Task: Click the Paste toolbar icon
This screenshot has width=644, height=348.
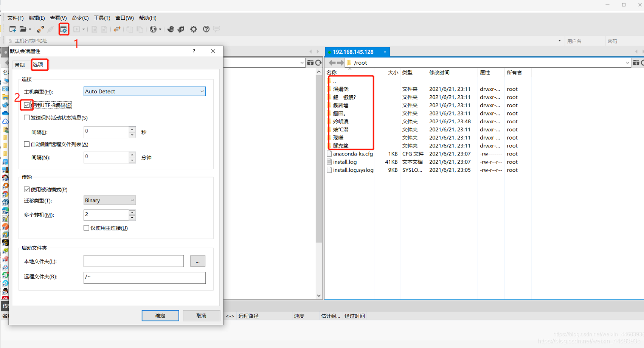Action: point(140,29)
